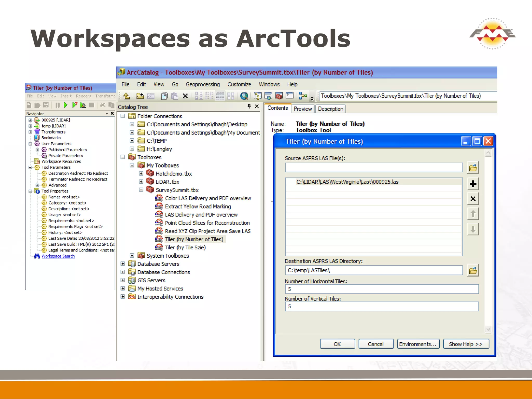Click the Prompt and Run play icon
This screenshot has height=399, width=532.
click(75, 105)
